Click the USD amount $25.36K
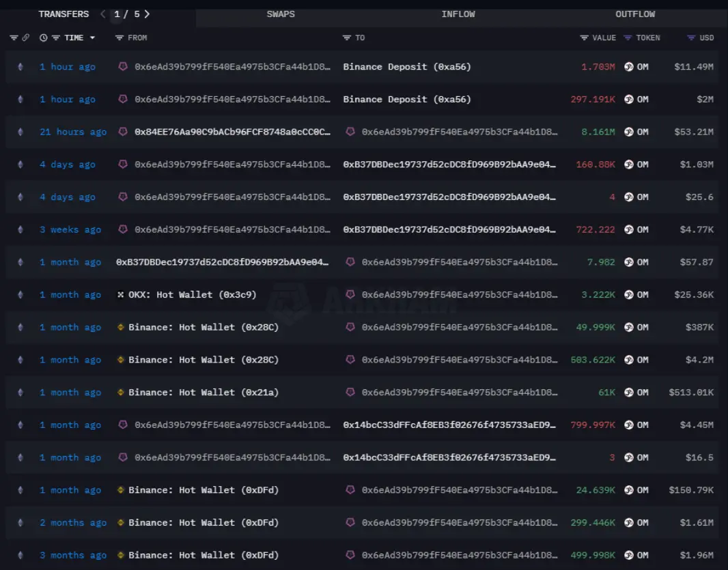Image resolution: width=728 pixels, height=570 pixels. pyautogui.click(x=694, y=295)
